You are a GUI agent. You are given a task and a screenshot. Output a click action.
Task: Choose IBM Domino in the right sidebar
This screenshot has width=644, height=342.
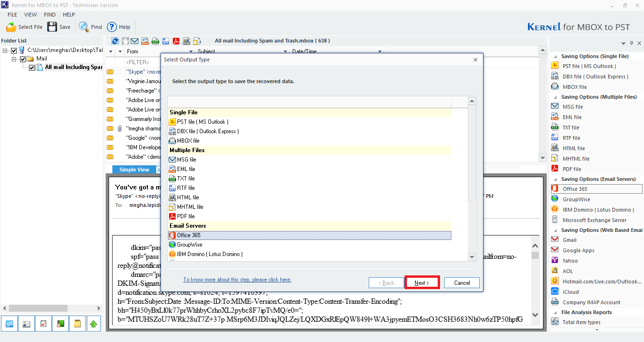598,210
